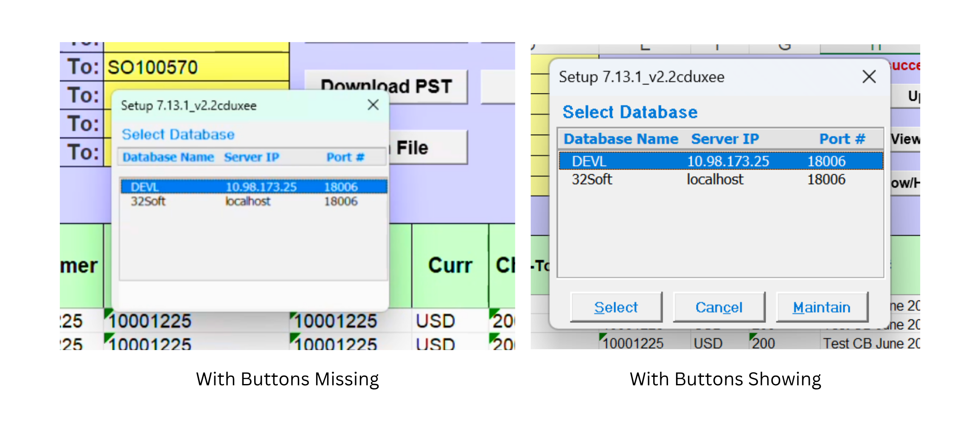Close the Setup dialog missing its buttons

click(373, 105)
